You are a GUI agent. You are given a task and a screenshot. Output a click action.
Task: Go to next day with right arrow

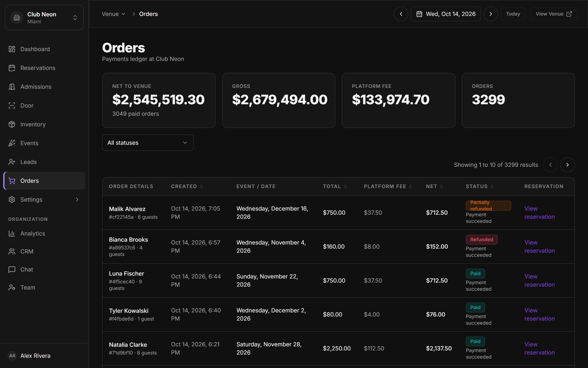(x=490, y=14)
